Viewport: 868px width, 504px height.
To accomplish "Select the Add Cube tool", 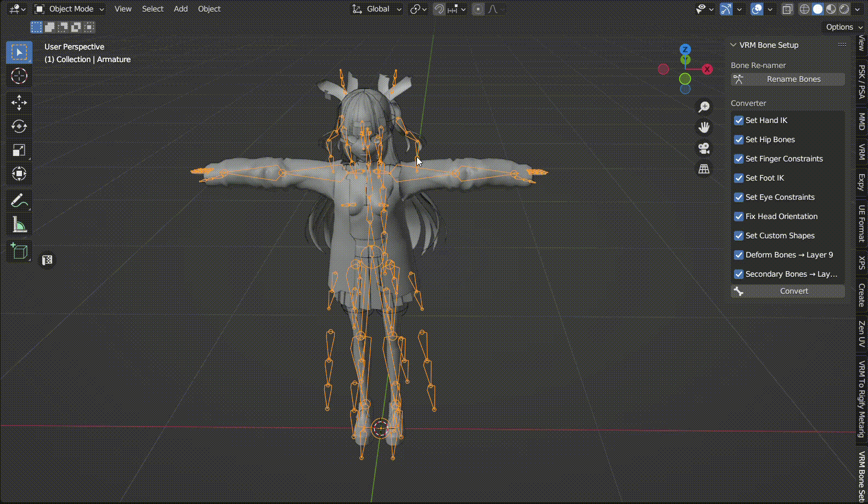I will coord(19,251).
